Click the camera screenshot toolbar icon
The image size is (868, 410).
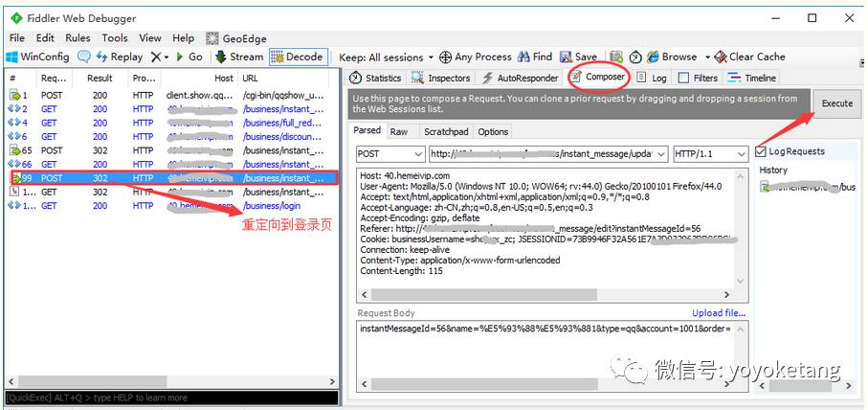pos(615,57)
